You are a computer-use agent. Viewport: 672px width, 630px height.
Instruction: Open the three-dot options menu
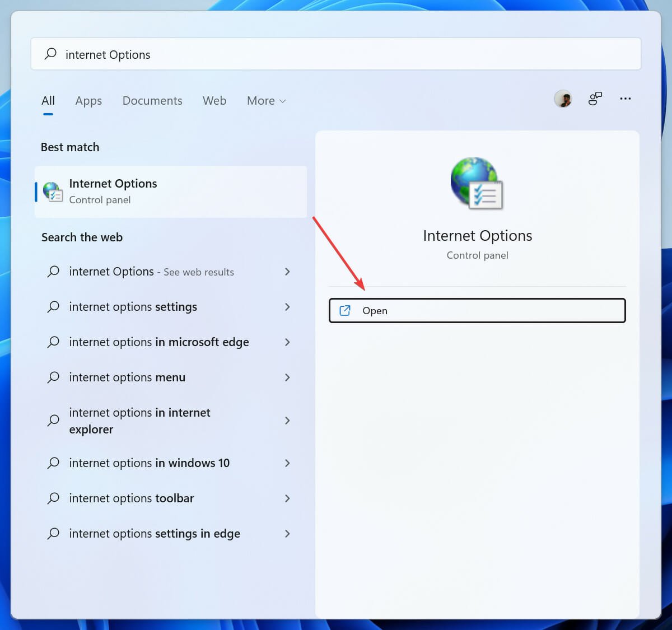(x=626, y=99)
